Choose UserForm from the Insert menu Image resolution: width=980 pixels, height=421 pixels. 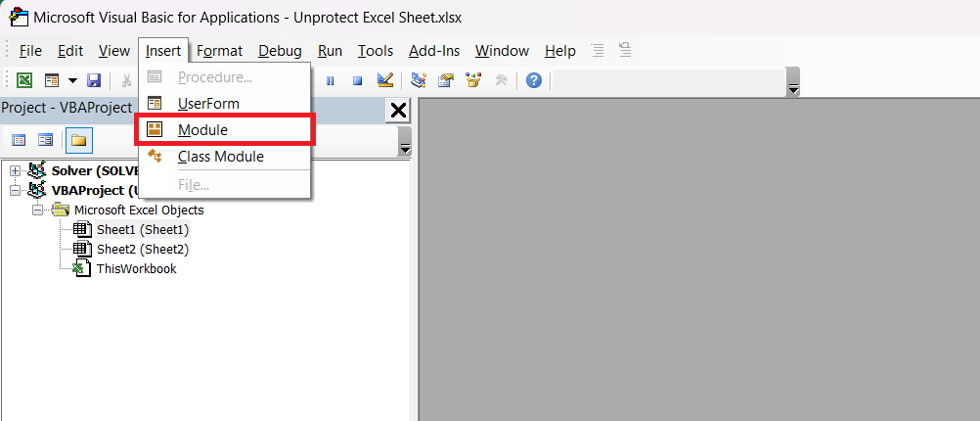point(225,103)
